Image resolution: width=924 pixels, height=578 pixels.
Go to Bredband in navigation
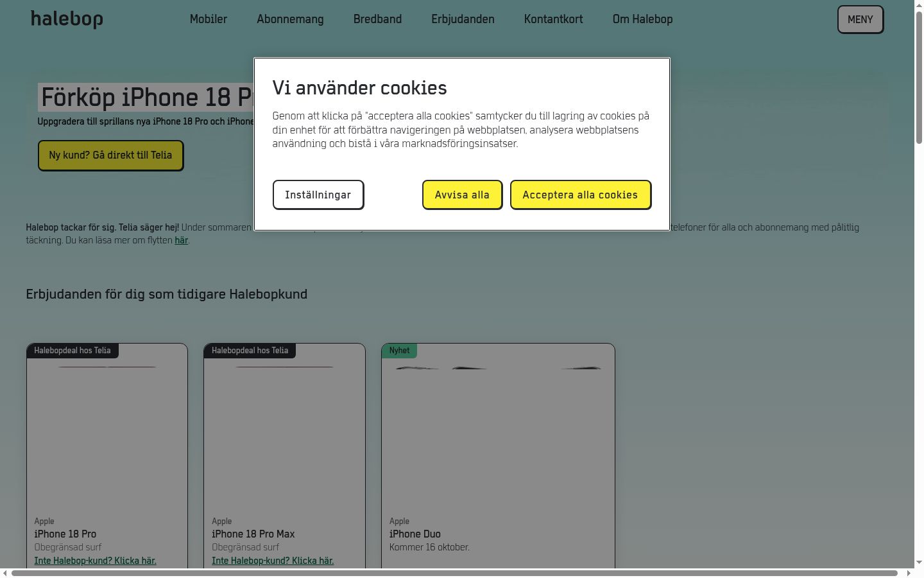377,19
